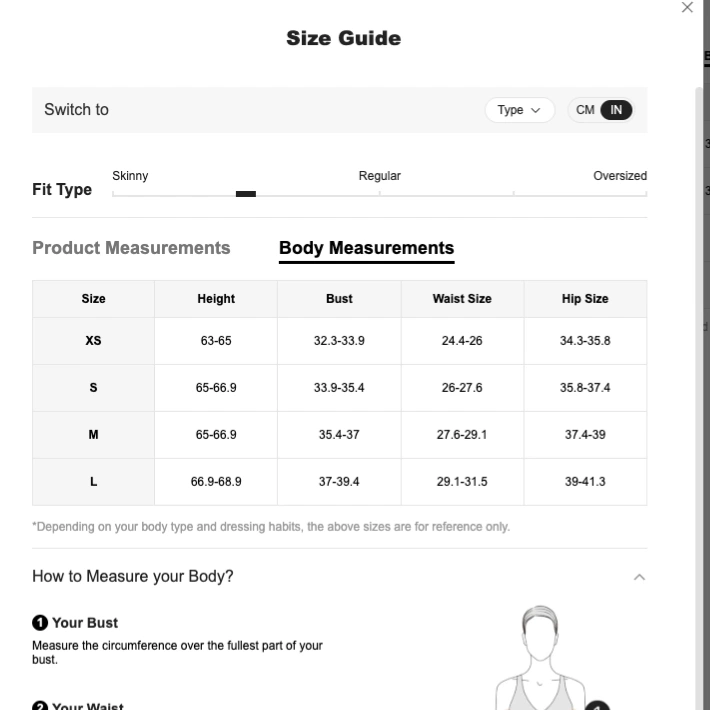Click the dialog vertical scrollbar

pos(698,398)
